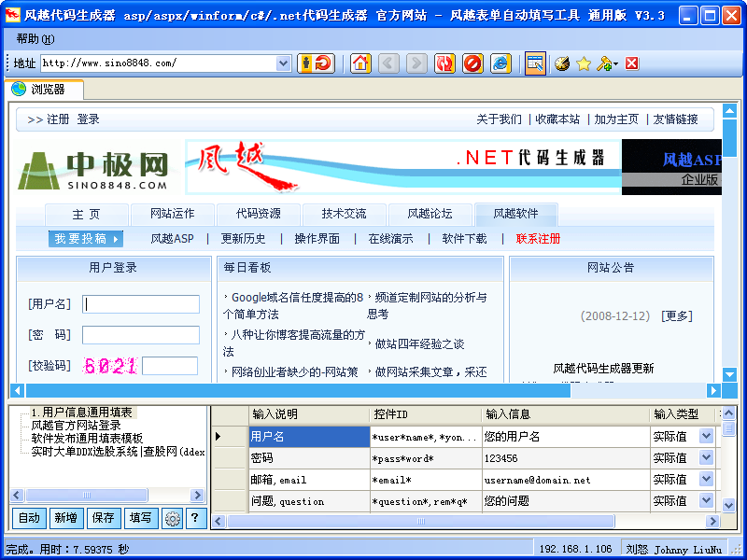Screen dimensions: 747x560
Task: Click the key registration icon with arrow
Action: pos(607,63)
